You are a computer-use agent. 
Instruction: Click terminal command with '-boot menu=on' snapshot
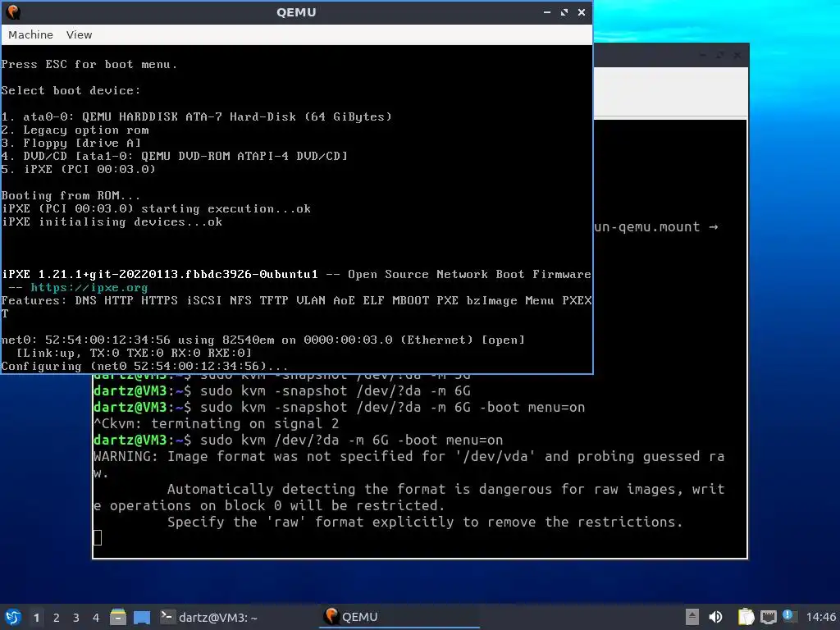pos(339,407)
